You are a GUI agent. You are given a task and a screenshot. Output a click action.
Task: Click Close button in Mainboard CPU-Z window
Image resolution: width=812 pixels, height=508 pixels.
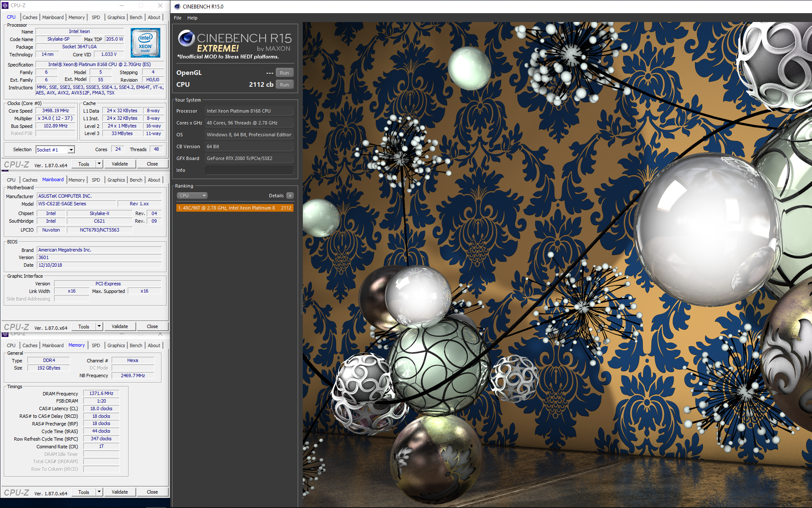point(152,326)
